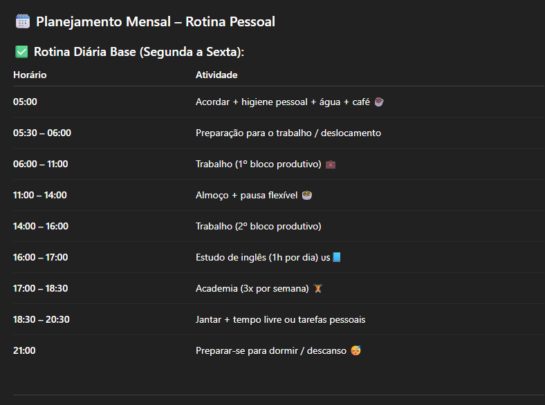545x405 pixels.
Task: Click the 11:00 – 14:00 time cell
Action: [x=40, y=195]
